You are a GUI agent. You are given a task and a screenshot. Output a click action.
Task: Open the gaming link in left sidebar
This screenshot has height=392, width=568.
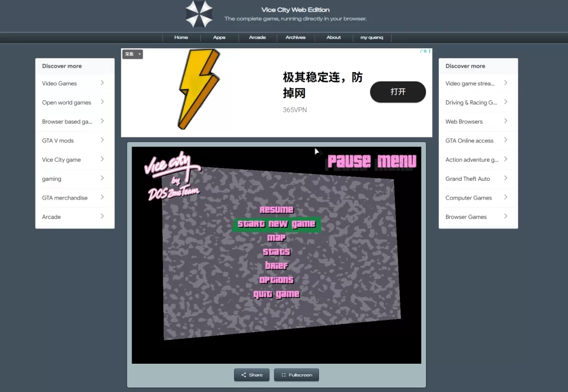pyautogui.click(x=52, y=179)
